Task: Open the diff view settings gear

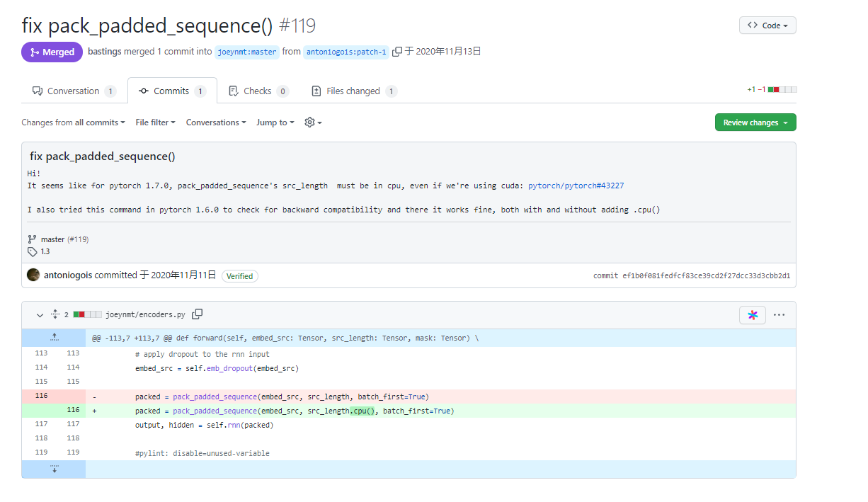Action: 309,122
